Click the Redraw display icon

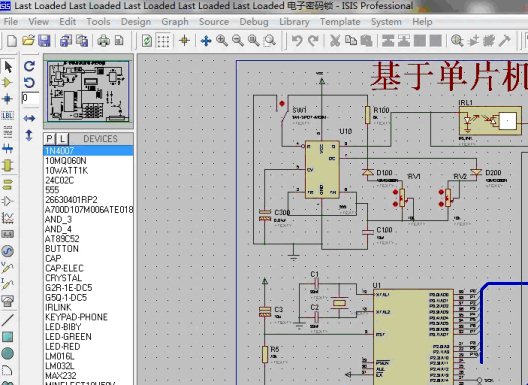147,41
